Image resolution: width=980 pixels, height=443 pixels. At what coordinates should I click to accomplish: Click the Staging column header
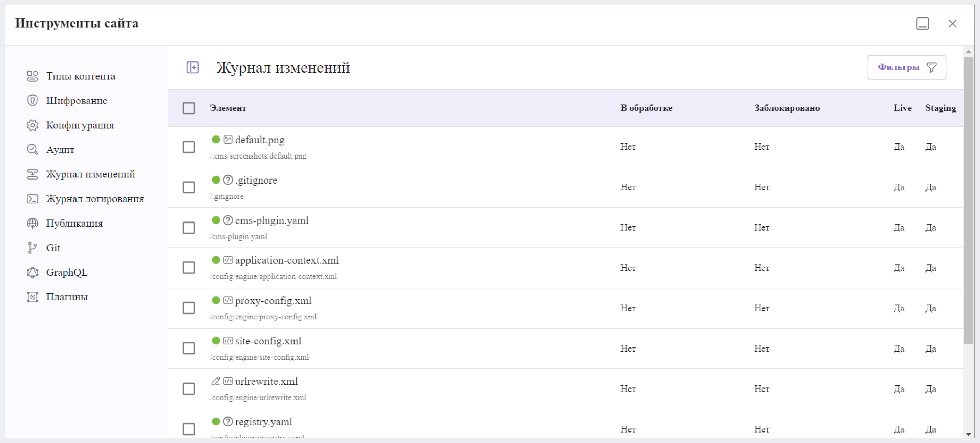(x=940, y=108)
